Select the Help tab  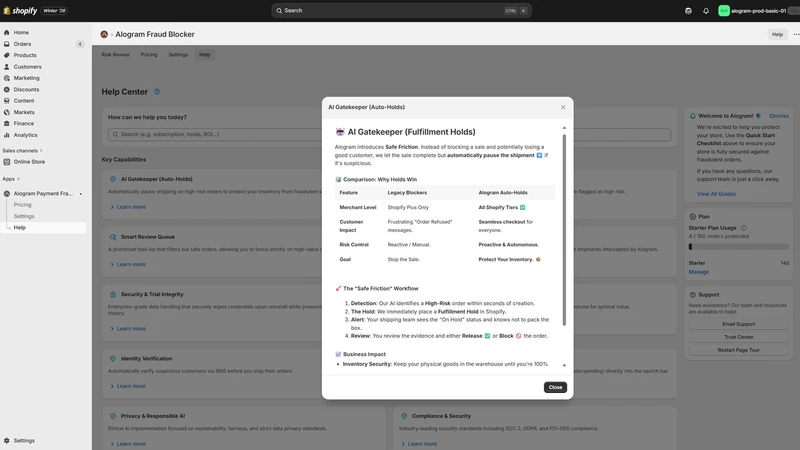coord(205,55)
